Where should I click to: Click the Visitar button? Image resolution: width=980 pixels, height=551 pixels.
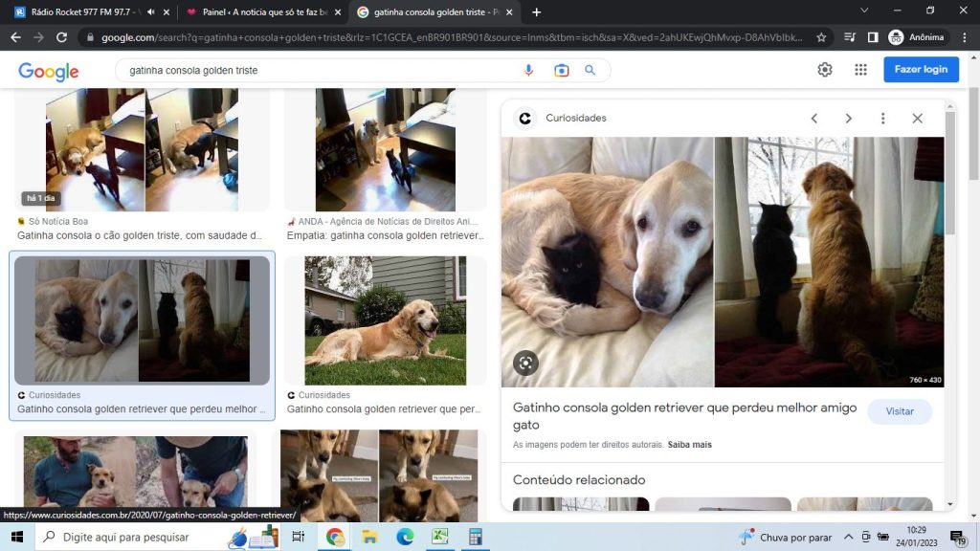point(900,411)
